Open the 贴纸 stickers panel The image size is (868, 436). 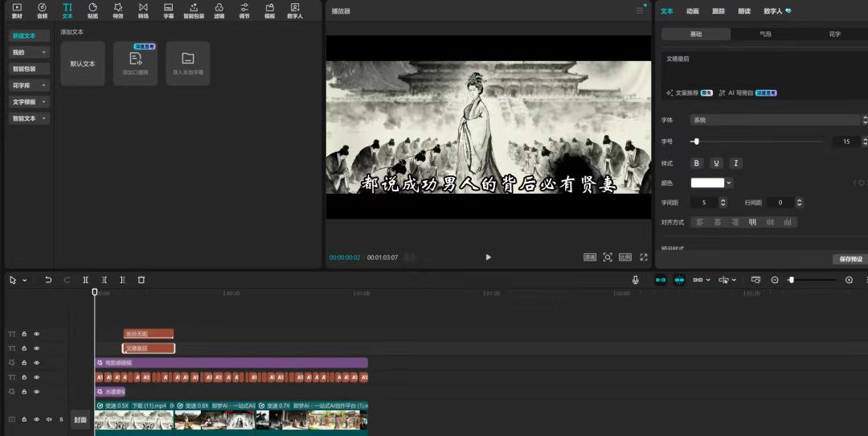tap(92, 10)
